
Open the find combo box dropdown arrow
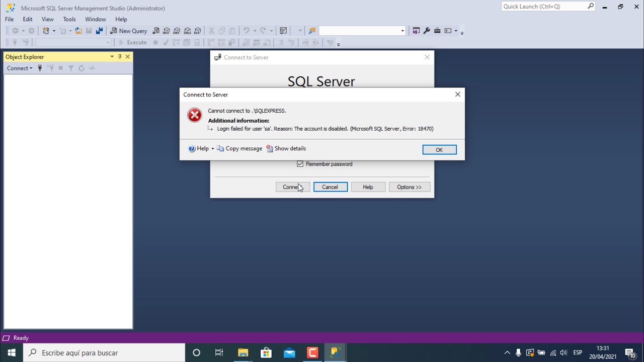coord(403,31)
